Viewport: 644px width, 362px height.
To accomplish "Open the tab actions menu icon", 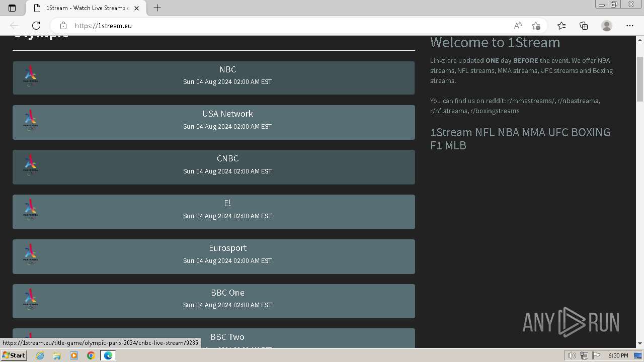I will [12, 8].
